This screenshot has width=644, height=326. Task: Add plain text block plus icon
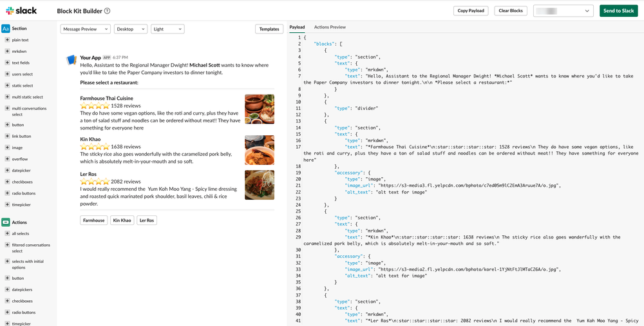tap(7, 40)
